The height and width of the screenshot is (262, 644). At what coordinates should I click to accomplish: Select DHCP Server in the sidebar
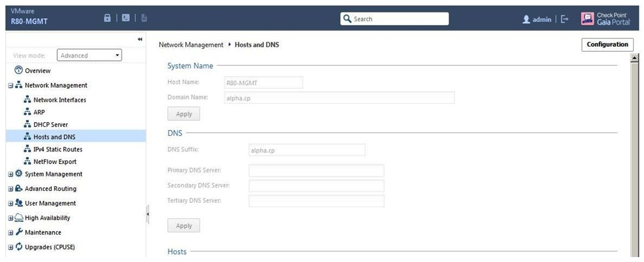[x=51, y=124]
